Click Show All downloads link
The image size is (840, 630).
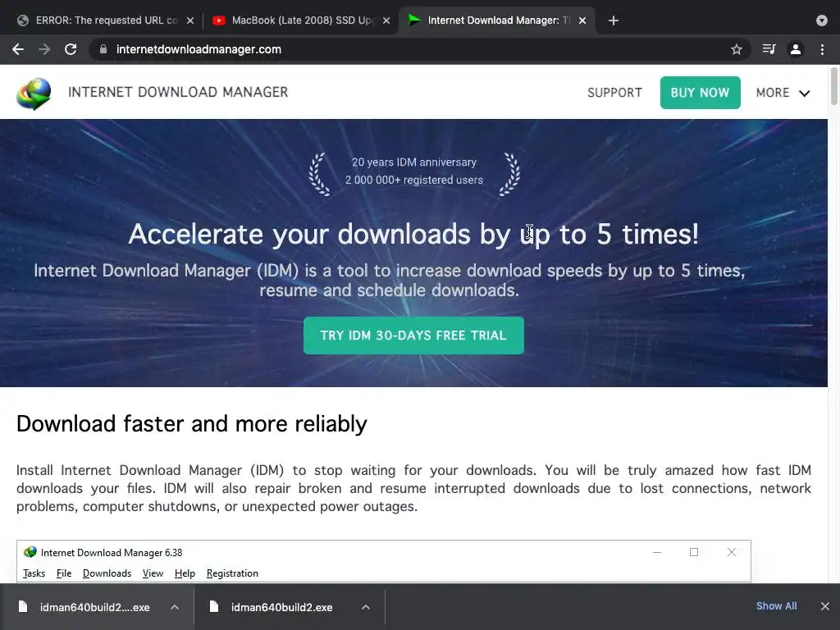[x=776, y=606]
